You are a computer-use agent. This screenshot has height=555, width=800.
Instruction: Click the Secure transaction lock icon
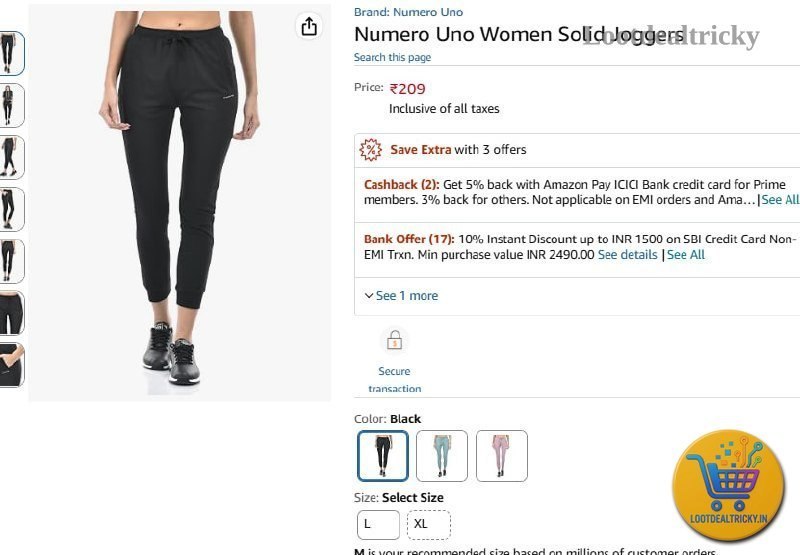tap(394, 340)
